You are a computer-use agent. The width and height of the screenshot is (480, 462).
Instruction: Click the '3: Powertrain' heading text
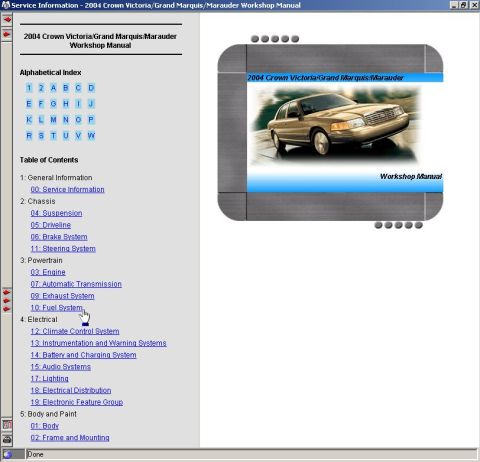pos(41,260)
